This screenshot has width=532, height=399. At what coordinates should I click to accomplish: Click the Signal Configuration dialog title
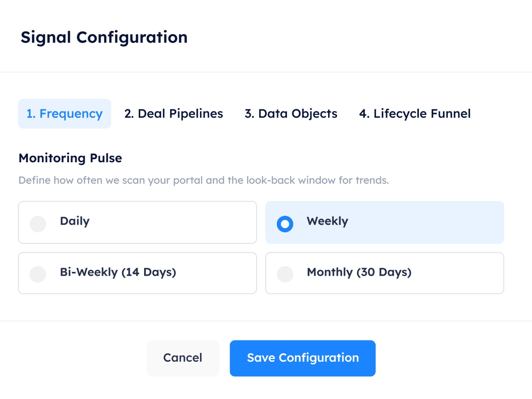(104, 37)
